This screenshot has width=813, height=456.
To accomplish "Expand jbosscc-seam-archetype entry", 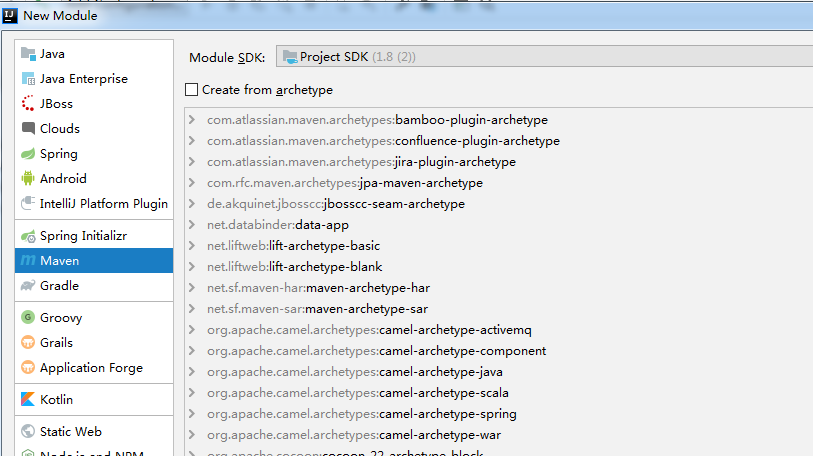I will [192, 204].
